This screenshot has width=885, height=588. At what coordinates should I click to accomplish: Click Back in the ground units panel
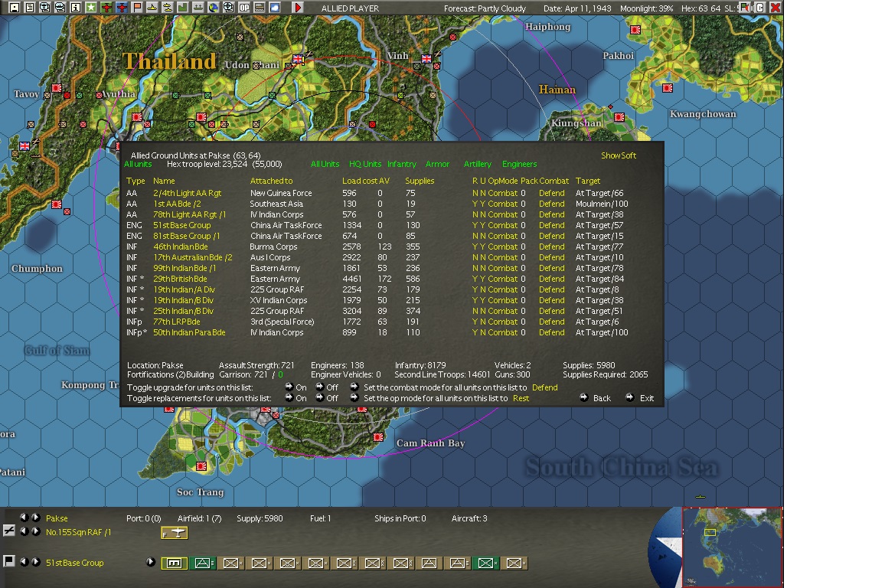click(x=602, y=398)
